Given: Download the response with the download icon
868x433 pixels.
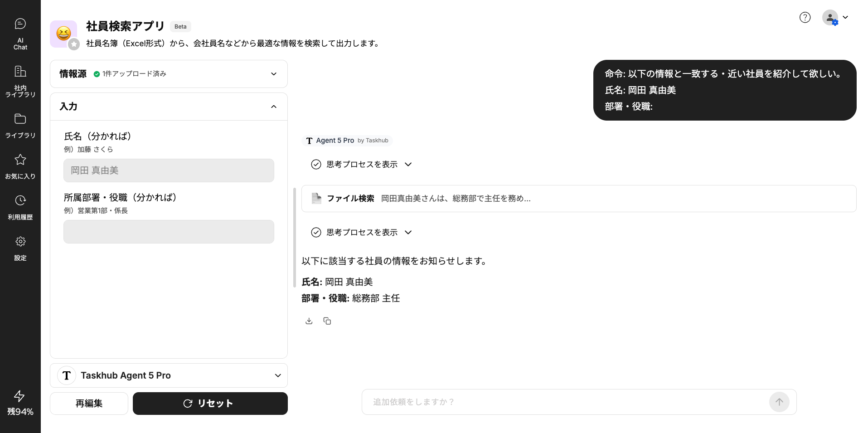Looking at the screenshot, I should pyautogui.click(x=309, y=321).
